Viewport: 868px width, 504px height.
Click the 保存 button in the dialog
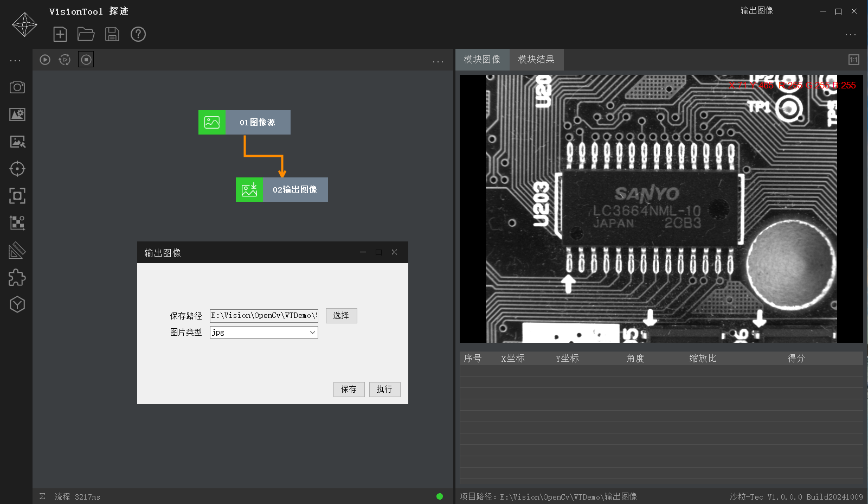[x=349, y=390]
